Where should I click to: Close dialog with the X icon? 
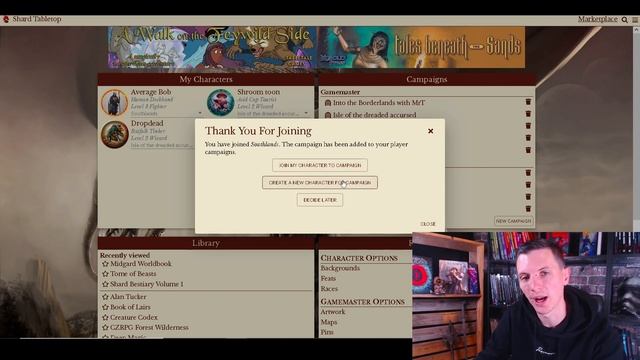[430, 131]
